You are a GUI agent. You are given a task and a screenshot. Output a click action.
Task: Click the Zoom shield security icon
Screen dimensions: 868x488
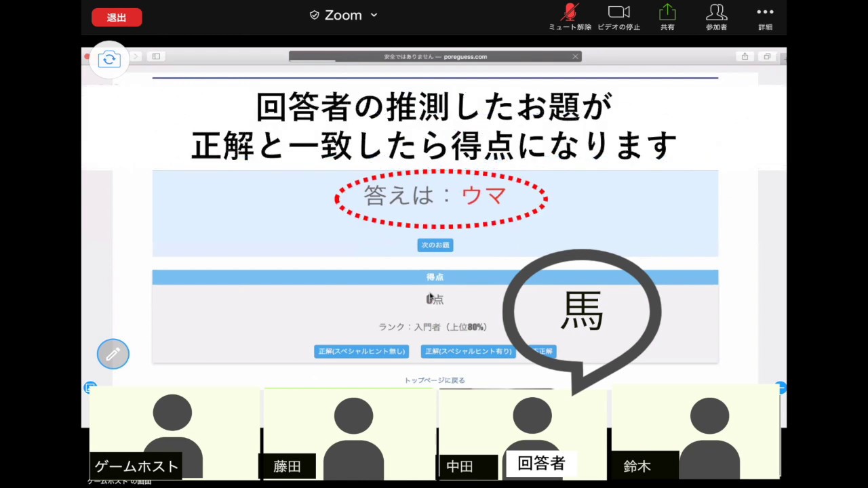tap(314, 15)
